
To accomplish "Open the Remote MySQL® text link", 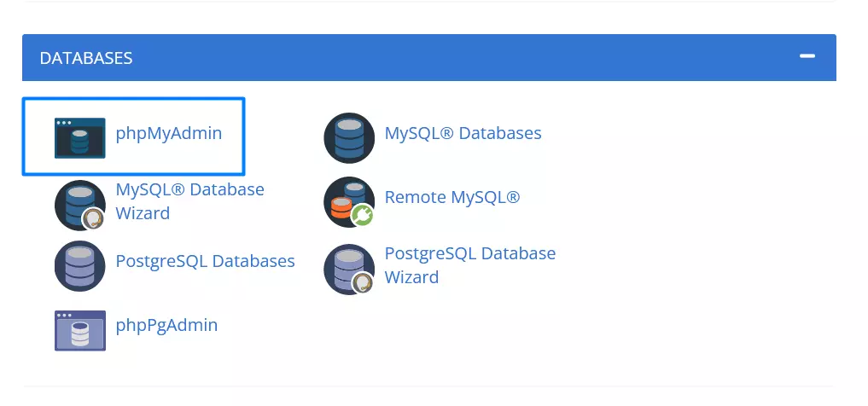I will click(451, 197).
